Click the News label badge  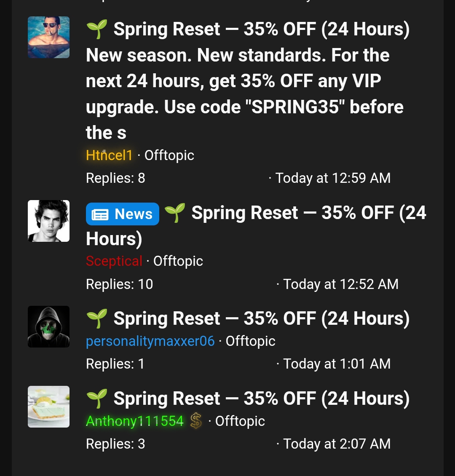point(122,214)
